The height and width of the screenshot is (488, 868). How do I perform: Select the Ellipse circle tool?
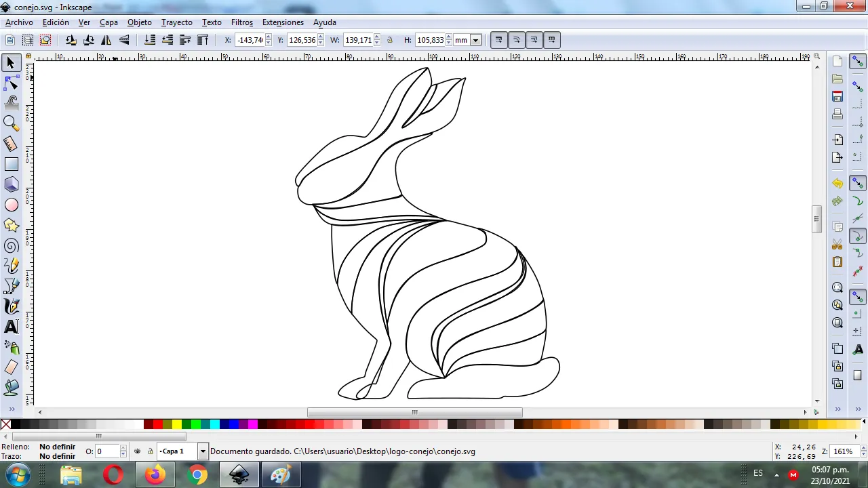(x=11, y=205)
